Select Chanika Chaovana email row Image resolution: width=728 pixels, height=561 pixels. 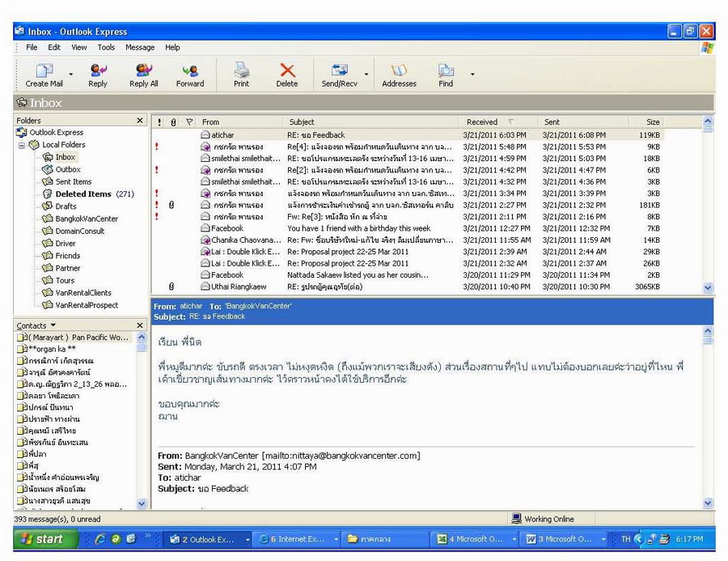408,240
